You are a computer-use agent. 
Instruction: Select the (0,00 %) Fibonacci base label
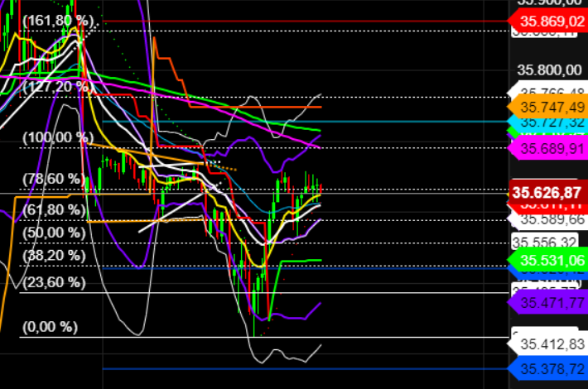[x=50, y=327]
